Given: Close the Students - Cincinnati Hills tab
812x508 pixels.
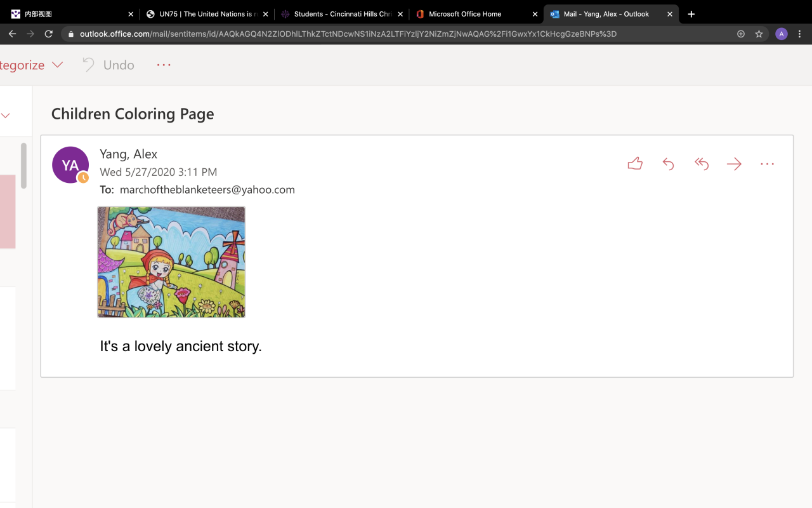Looking at the screenshot, I should (400, 14).
